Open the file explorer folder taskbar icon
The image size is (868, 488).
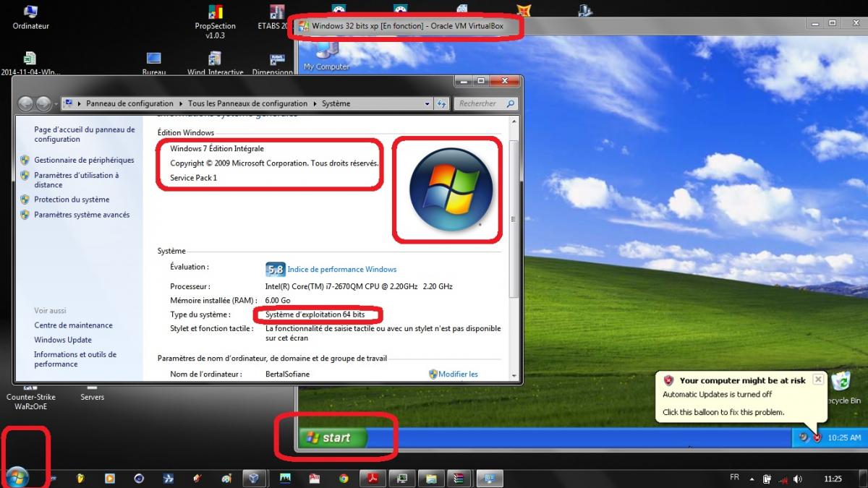tap(430, 478)
